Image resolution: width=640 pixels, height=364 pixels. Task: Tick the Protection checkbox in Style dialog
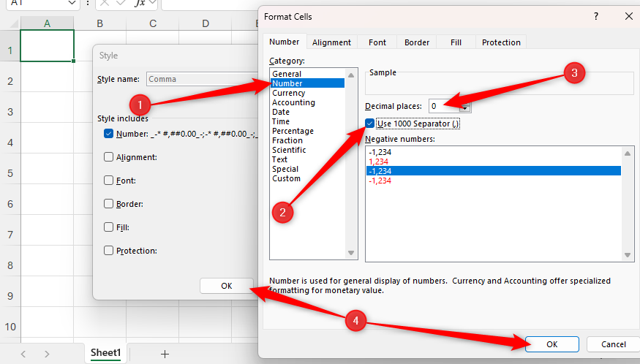coord(109,251)
